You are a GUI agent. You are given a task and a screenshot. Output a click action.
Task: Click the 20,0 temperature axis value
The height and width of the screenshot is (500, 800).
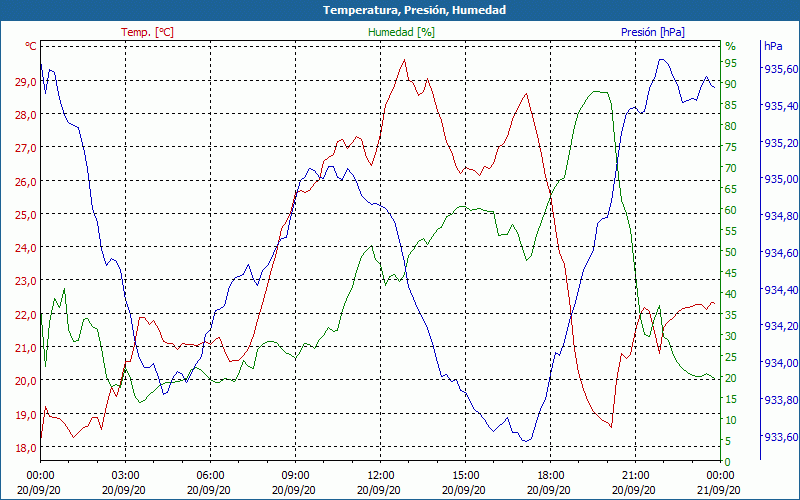coord(26,381)
